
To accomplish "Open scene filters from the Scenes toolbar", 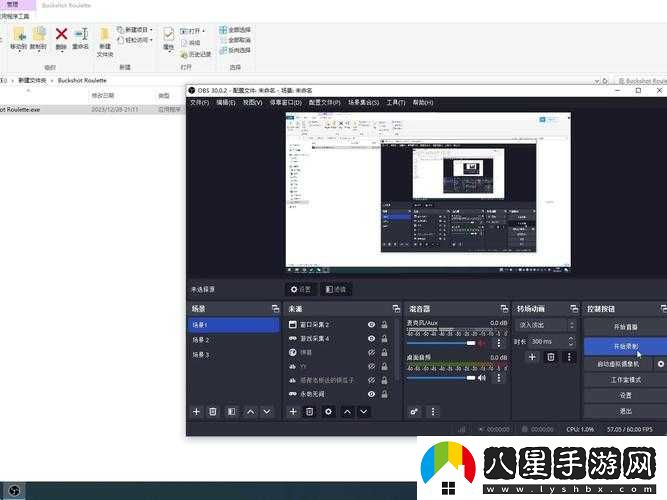I will (x=231, y=411).
